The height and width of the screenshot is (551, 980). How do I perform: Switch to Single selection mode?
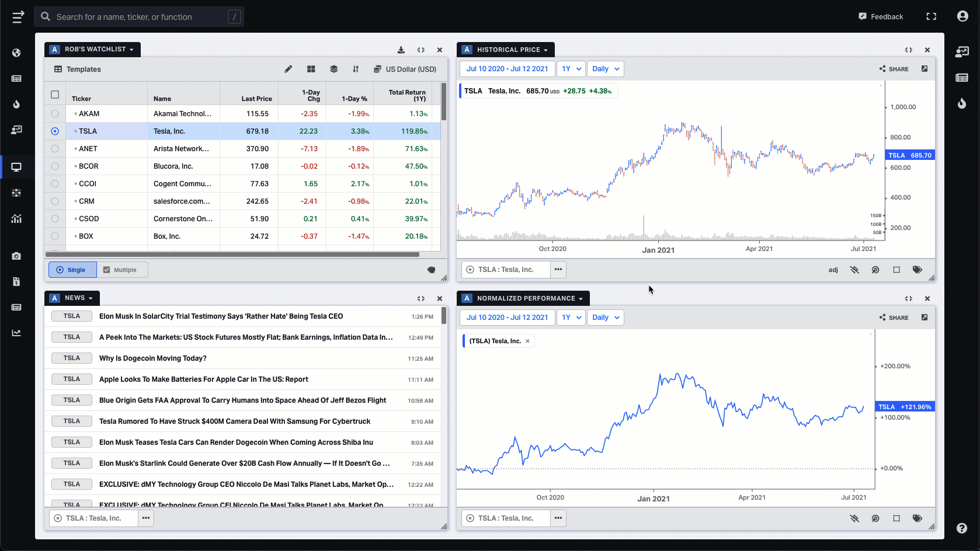(72, 270)
